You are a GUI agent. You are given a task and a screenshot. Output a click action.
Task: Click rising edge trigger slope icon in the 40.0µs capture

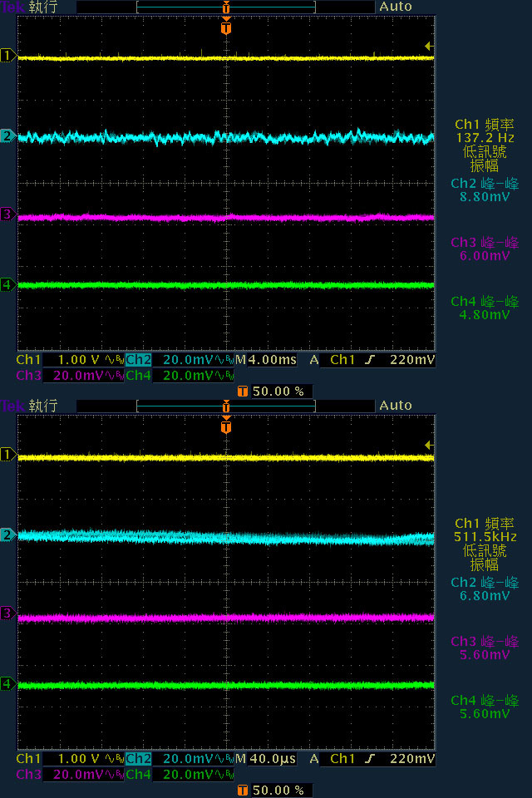[x=370, y=759]
